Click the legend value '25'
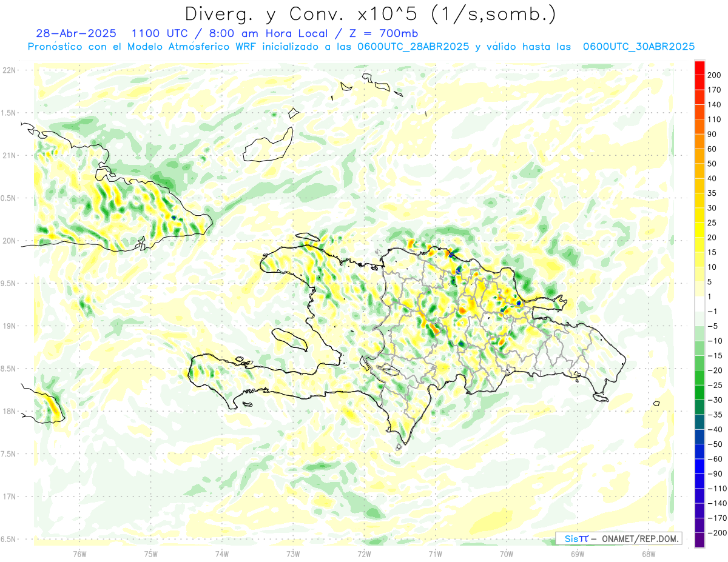The image size is (728, 562). [712, 222]
